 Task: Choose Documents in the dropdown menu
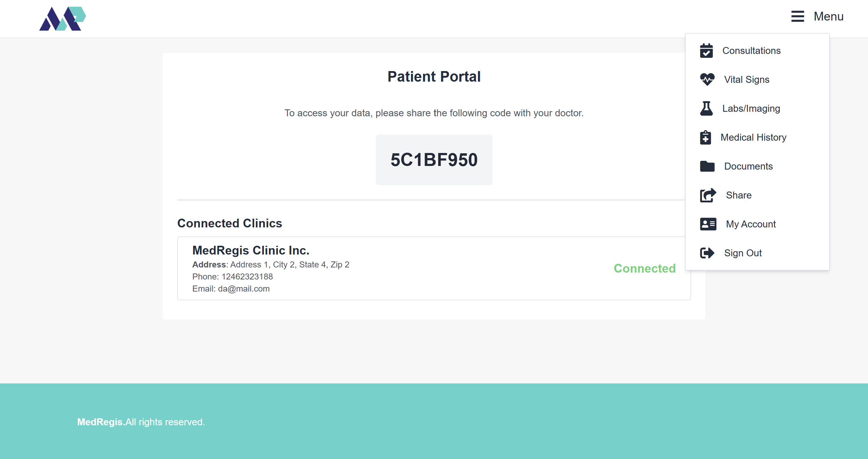[x=748, y=166]
